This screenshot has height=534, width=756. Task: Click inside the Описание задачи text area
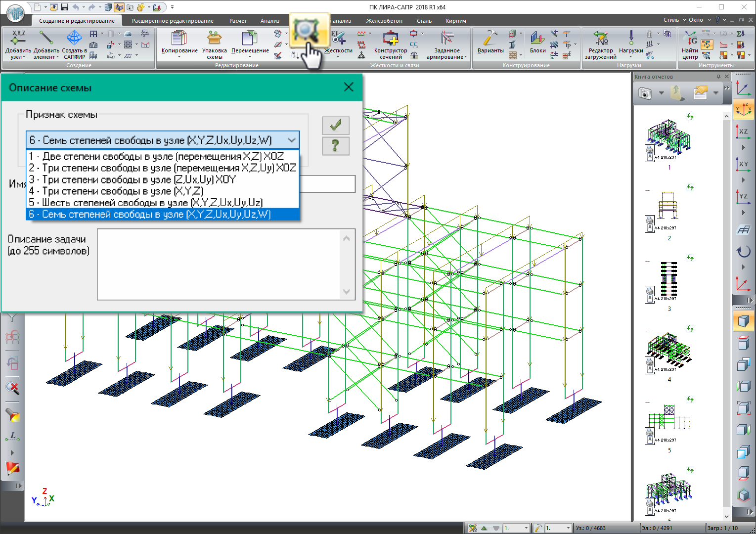[220, 264]
